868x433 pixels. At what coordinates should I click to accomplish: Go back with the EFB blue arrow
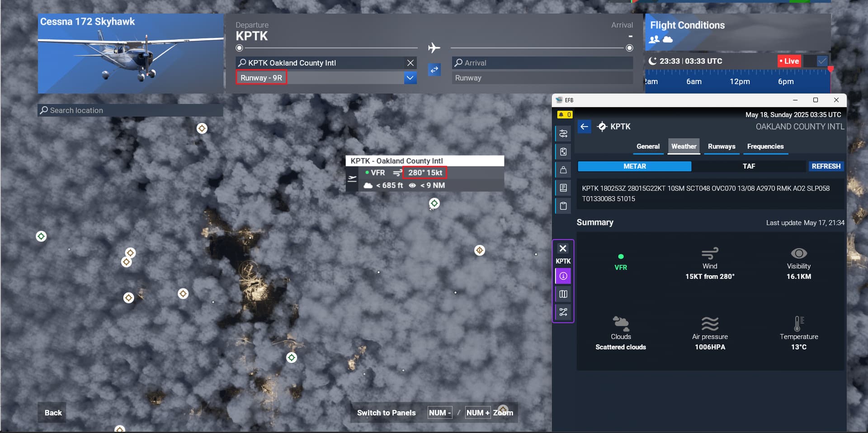point(584,127)
